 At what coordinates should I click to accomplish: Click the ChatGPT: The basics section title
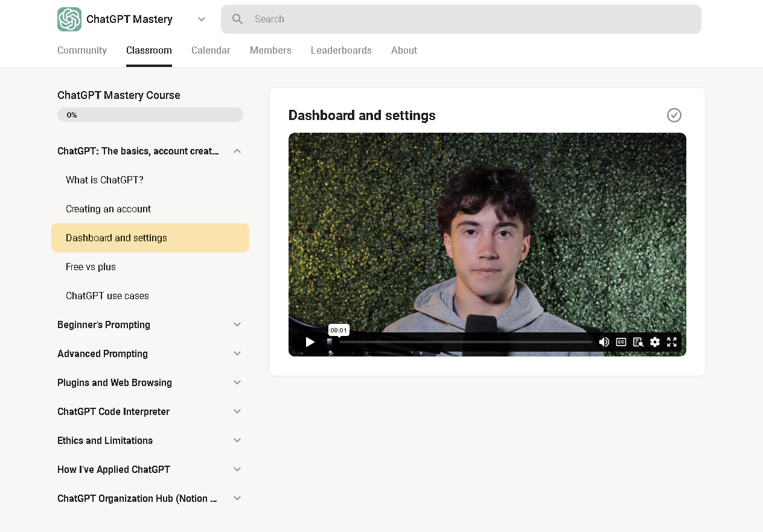pyautogui.click(x=138, y=151)
